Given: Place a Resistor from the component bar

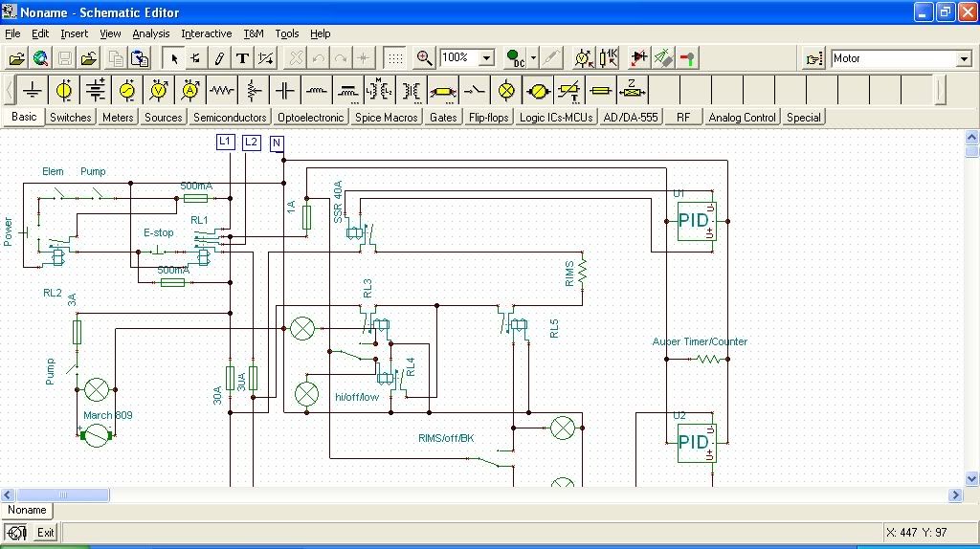Looking at the screenshot, I should coord(222,91).
